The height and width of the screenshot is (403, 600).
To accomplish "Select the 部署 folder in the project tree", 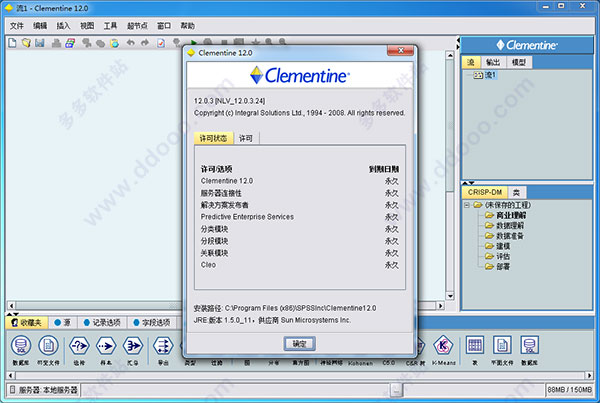I will point(498,266).
